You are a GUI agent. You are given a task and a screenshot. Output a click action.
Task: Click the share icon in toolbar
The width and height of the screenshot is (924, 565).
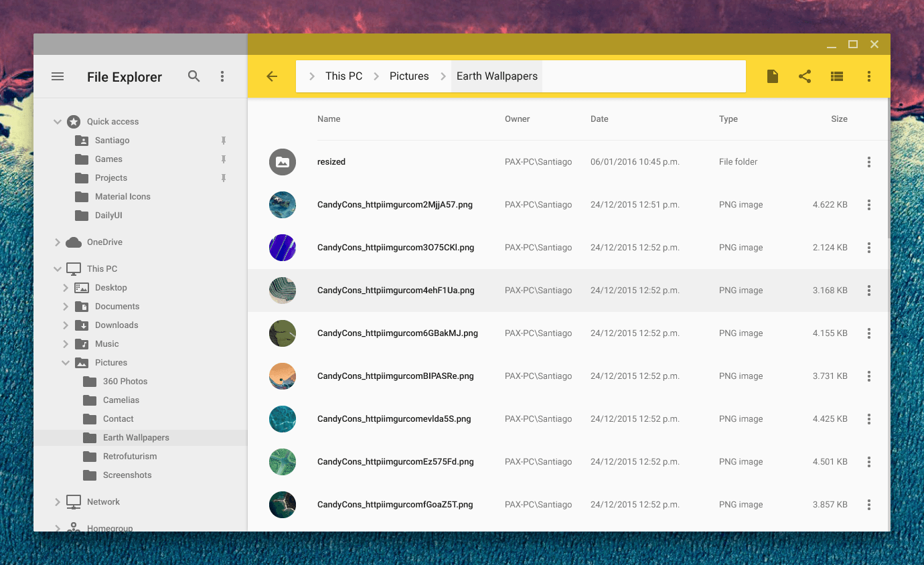805,76
